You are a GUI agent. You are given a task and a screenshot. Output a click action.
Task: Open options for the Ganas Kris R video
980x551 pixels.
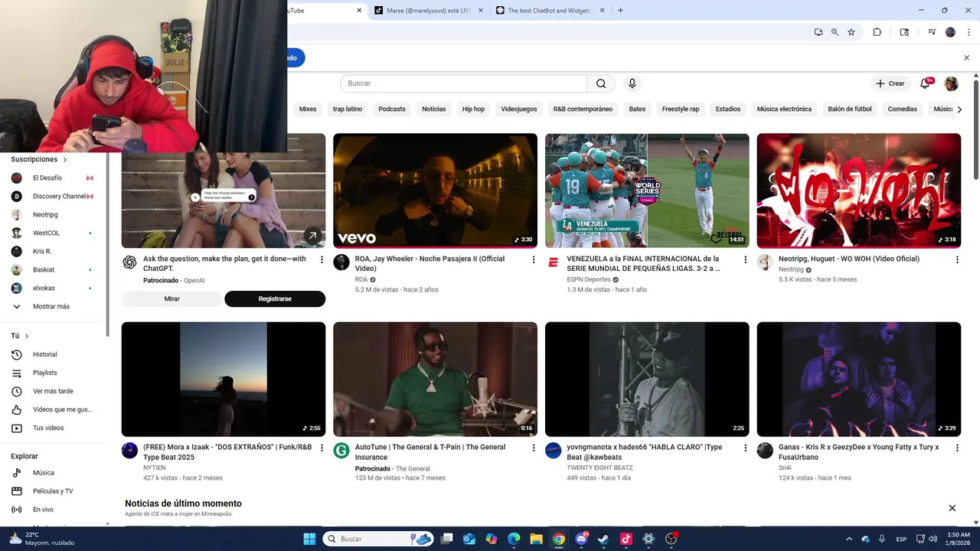957,448
